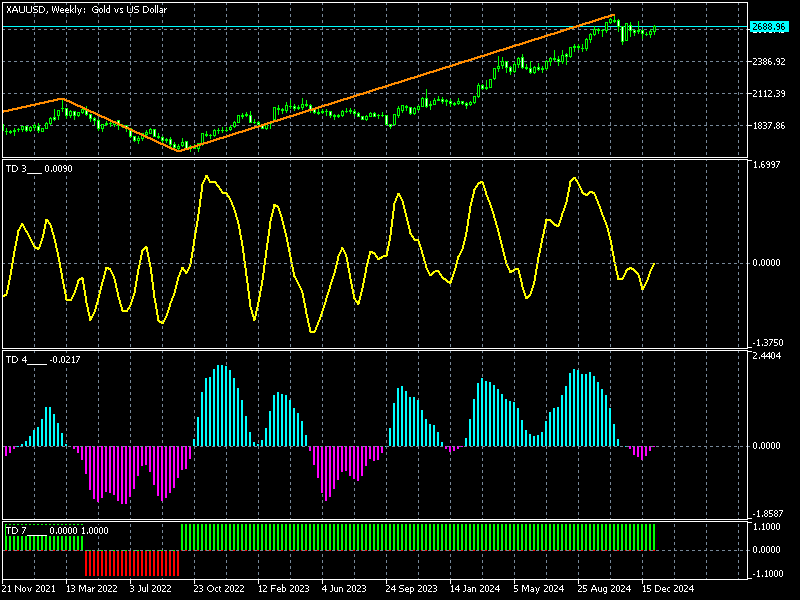This screenshot has width=800, height=600.
Task: Click the price axis value 2112.39
Action: click(768, 93)
